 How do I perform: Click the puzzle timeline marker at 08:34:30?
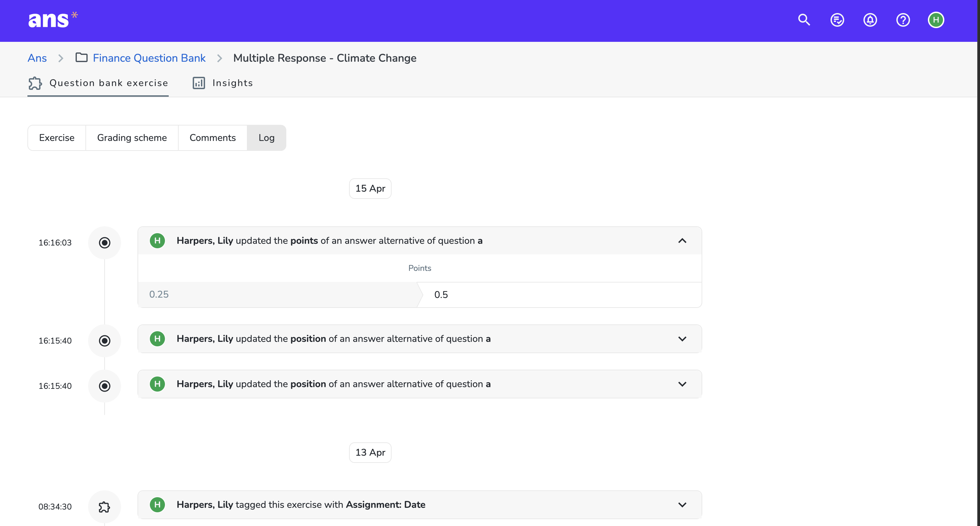pyautogui.click(x=105, y=506)
